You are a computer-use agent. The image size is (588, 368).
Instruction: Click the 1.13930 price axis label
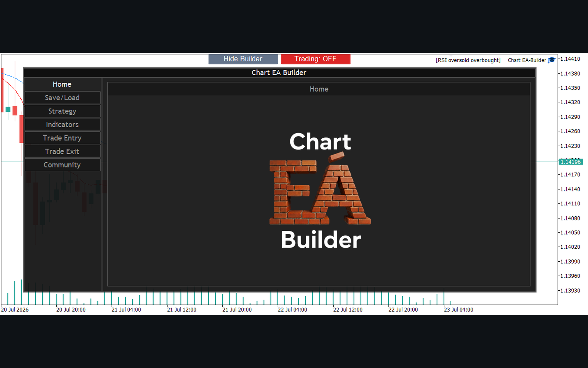(570, 291)
